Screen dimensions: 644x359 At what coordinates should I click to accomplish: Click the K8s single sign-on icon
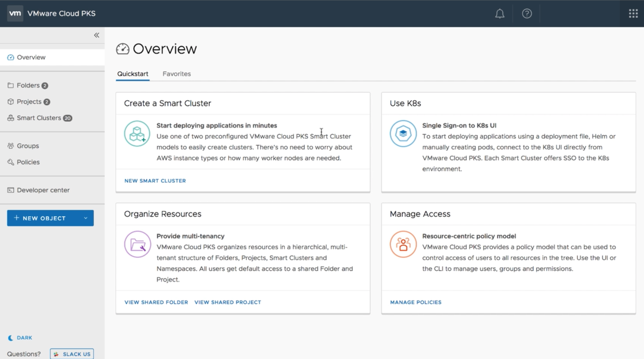(x=403, y=134)
